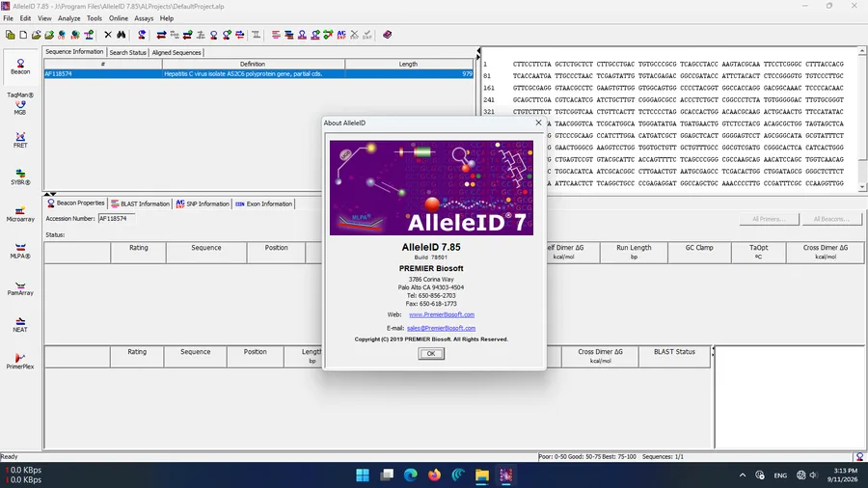The width and height of the screenshot is (868, 488).
Task: Click the pink stacked lines alignment icon
Action: coord(276,35)
